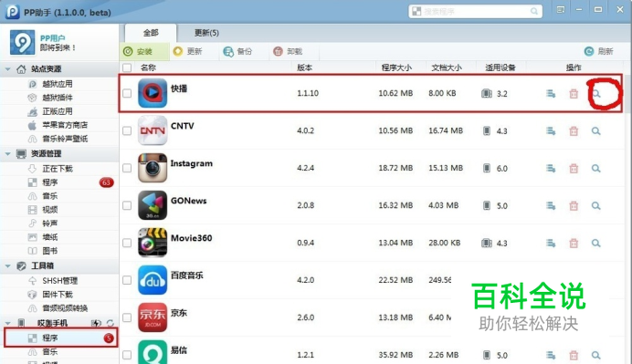The height and width of the screenshot is (364, 632).
Task: Select 程序 with 63 badge in 资源管理
Action: coord(59,182)
